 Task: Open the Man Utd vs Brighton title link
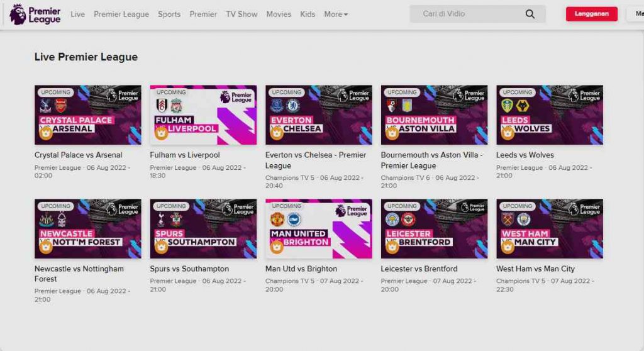(301, 269)
